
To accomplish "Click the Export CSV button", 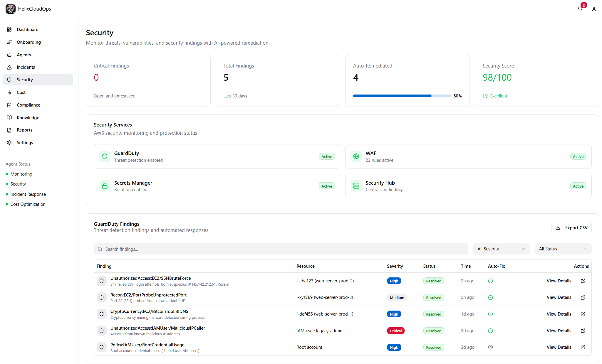I will pyautogui.click(x=571, y=228).
